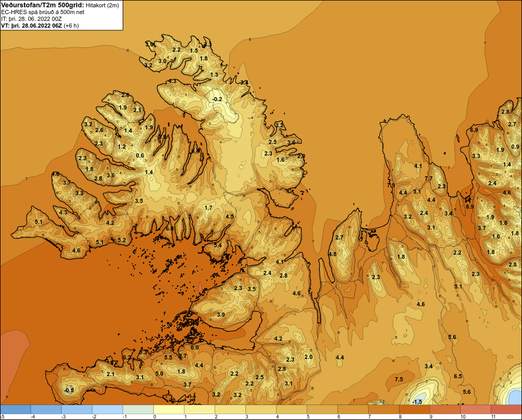The height and width of the screenshot is (420, 522).
Task: Click the 5.5 temperature value
Action: [x=168, y=357]
